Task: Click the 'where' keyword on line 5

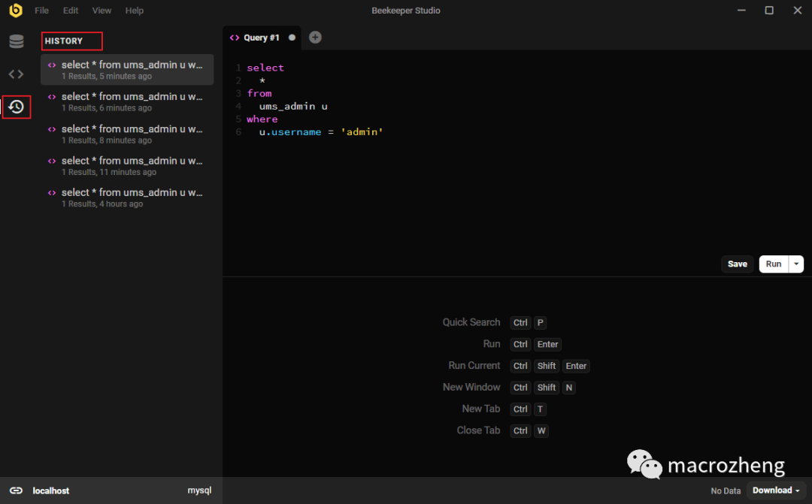Action: coord(262,119)
